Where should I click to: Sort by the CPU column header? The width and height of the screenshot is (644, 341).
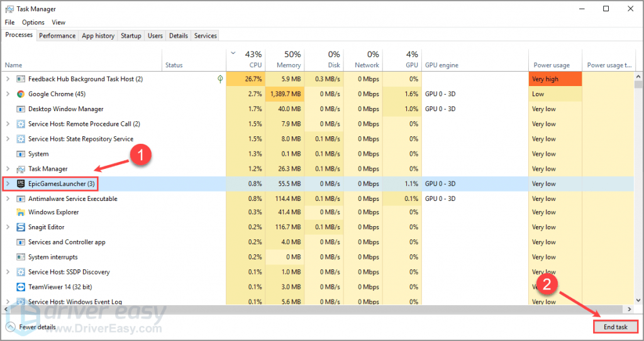tap(246, 60)
